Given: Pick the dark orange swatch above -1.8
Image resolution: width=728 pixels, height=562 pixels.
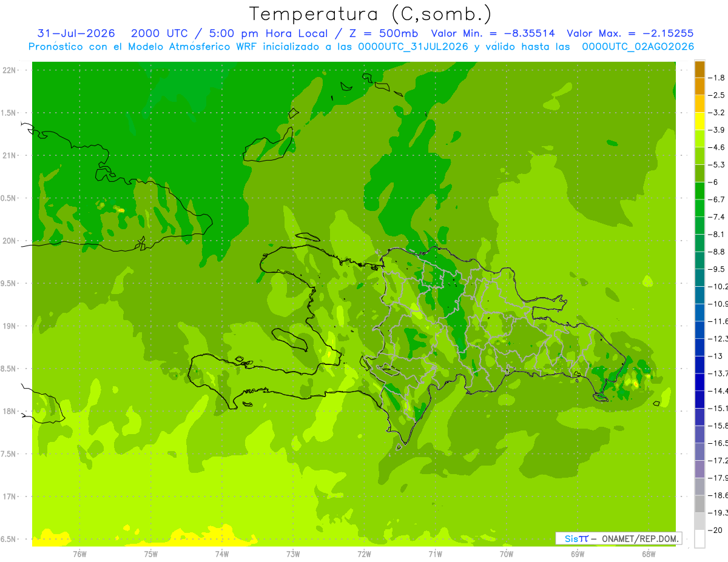Looking at the screenshot, I should pyautogui.click(x=699, y=69).
